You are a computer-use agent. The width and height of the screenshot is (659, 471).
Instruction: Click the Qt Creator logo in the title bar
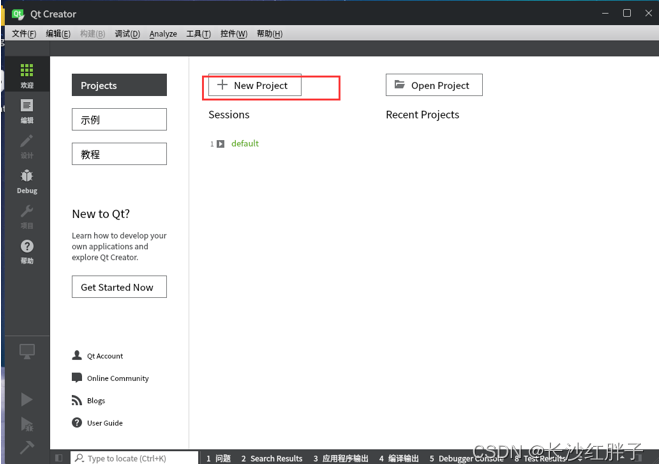(18, 14)
